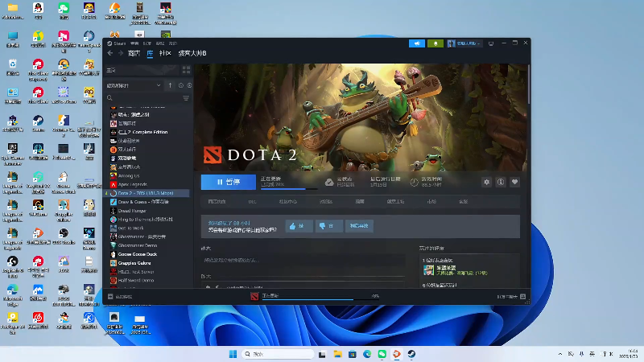Click the main page vertical scrollbar

pos(529,84)
